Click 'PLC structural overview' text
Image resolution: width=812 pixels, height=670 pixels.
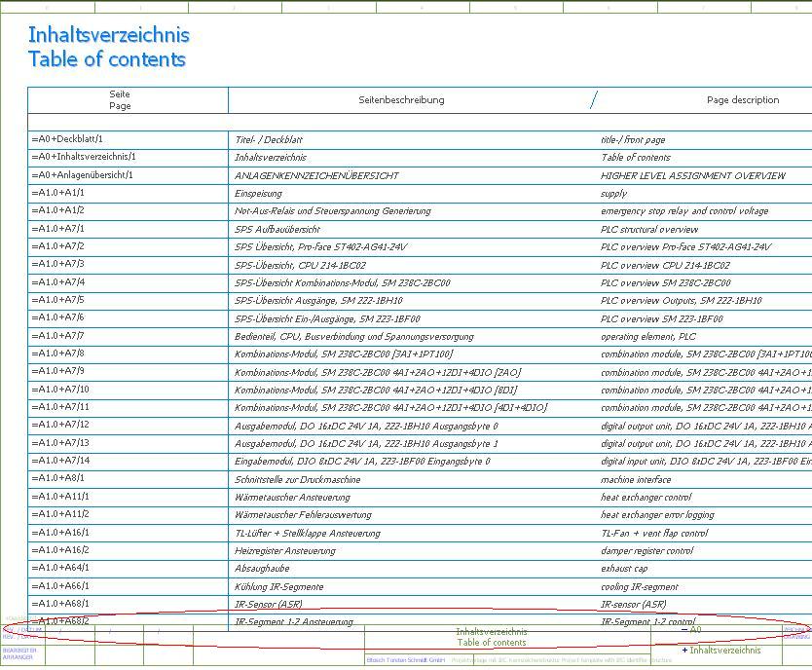tap(649, 230)
